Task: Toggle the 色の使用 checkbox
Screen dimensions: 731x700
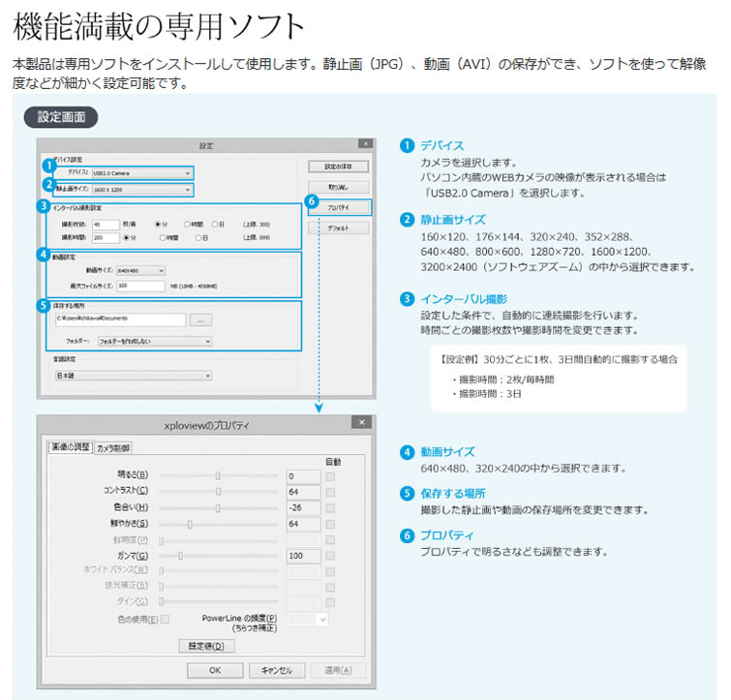Action: [x=165, y=620]
